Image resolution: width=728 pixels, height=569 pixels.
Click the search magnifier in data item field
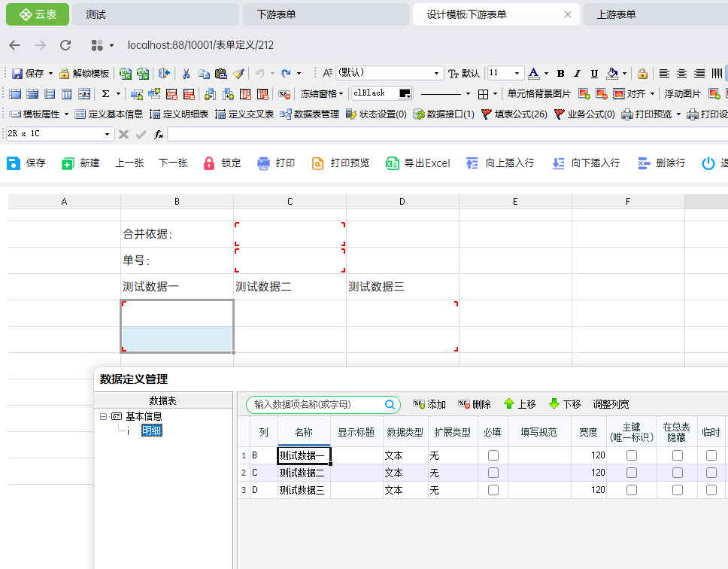point(390,405)
